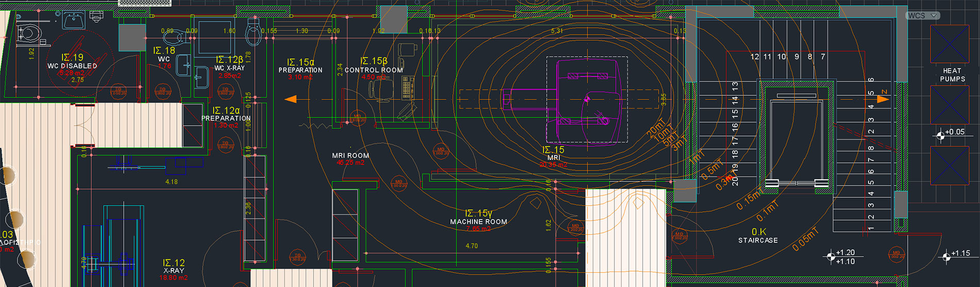Select the +1.20 elevation datum symbol
The height and width of the screenshot is (287, 980).
(x=830, y=257)
